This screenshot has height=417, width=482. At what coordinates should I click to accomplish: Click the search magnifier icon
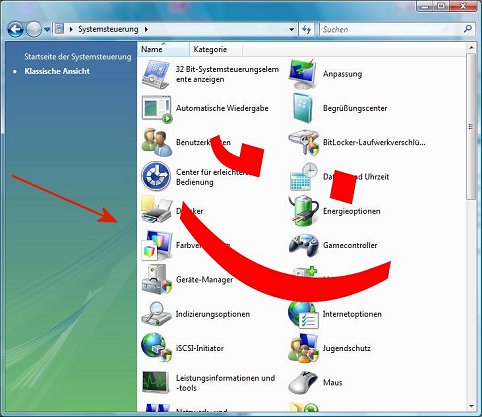tap(468, 29)
